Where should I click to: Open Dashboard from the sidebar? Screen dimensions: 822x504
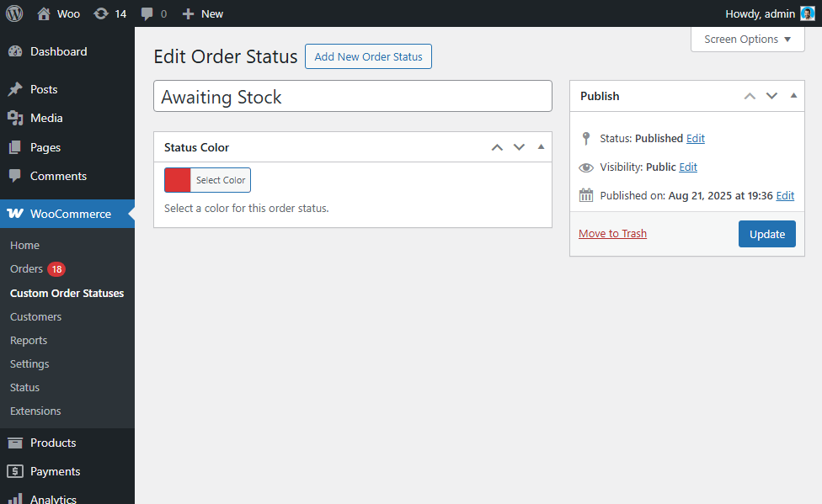(58, 51)
